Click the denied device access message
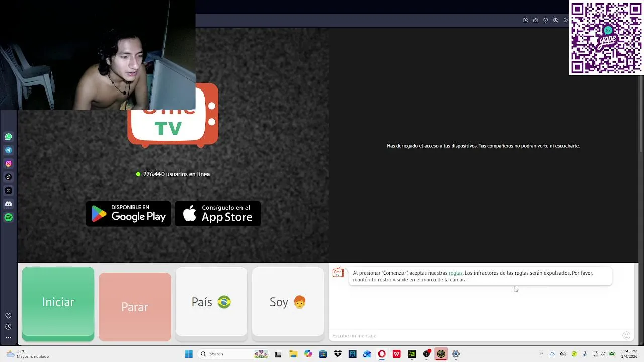644x362 pixels. (483, 146)
